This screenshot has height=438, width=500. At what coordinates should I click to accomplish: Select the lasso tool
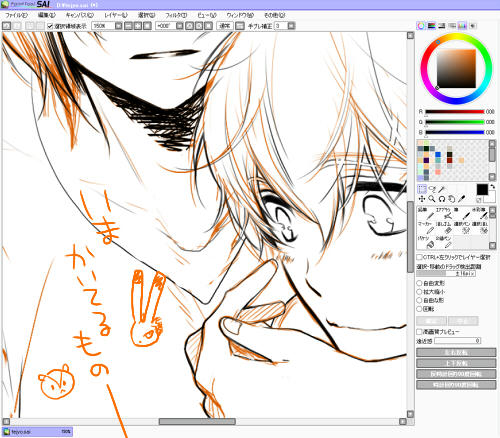click(x=432, y=189)
